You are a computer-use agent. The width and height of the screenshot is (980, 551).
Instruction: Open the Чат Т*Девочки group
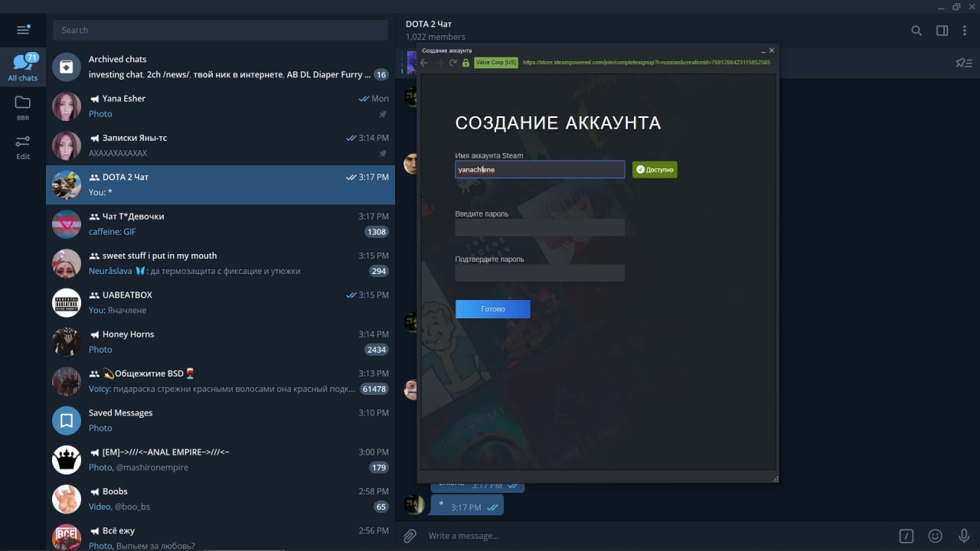tap(220, 224)
